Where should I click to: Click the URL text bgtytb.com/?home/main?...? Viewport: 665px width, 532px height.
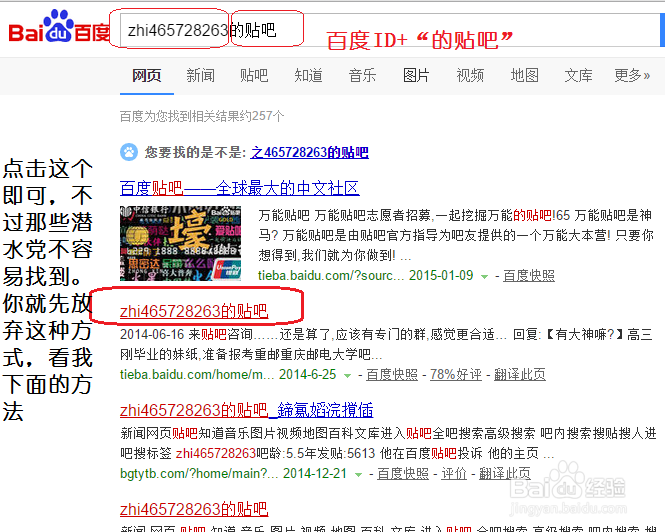coord(199,473)
